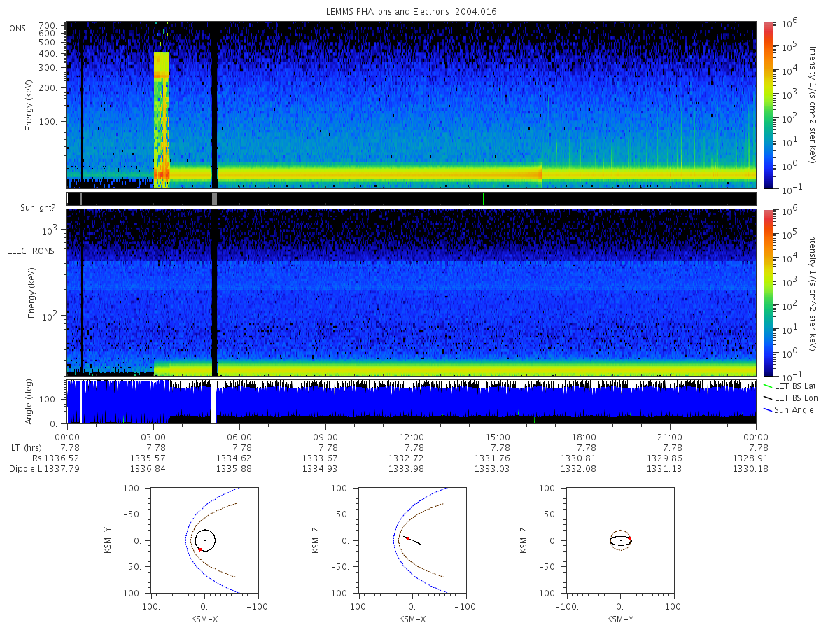
Task: Click the vertical 'KSM-Y' axis label of the leftmost orbit plot
Action: [108, 541]
